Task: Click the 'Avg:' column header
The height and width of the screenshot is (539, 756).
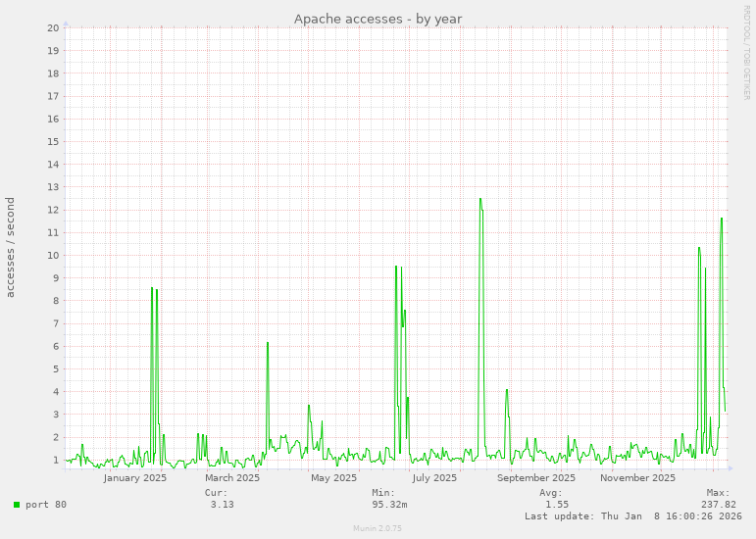Action: (551, 493)
